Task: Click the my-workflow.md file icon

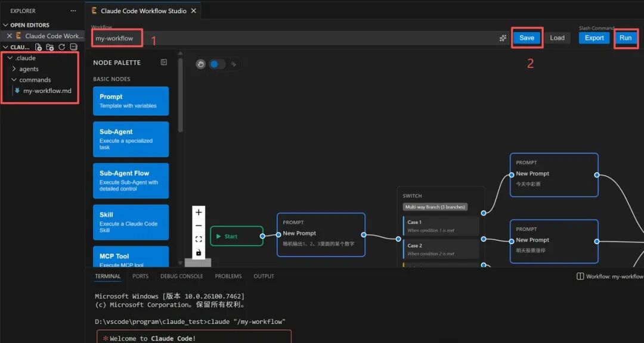Action: coord(17,91)
